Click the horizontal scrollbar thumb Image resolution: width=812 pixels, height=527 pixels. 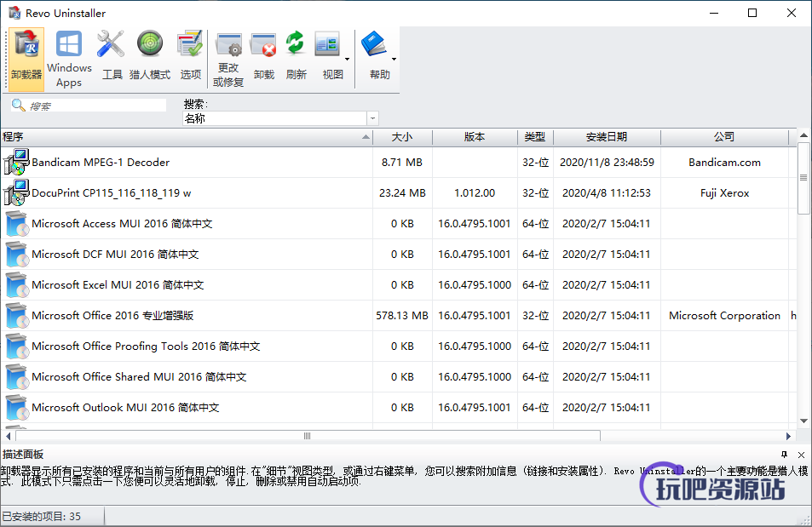click(308, 436)
